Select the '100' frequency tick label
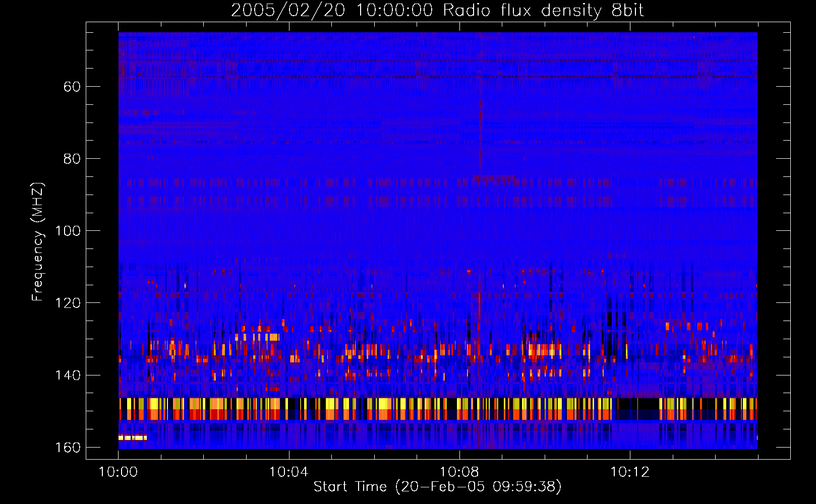This screenshot has height=504, width=816. coord(68,231)
